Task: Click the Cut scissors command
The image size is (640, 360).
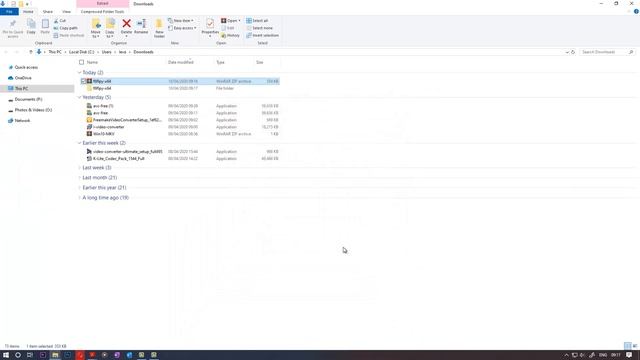Action: point(60,20)
